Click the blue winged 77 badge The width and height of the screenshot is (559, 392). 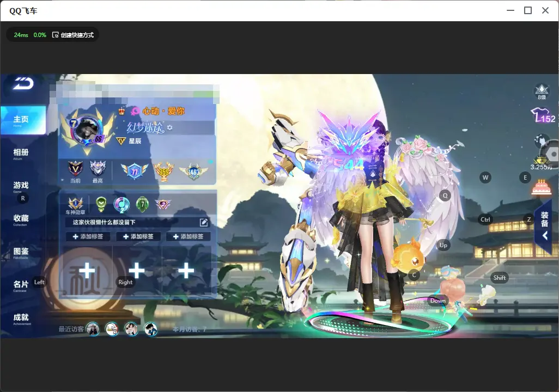[x=135, y=171]
